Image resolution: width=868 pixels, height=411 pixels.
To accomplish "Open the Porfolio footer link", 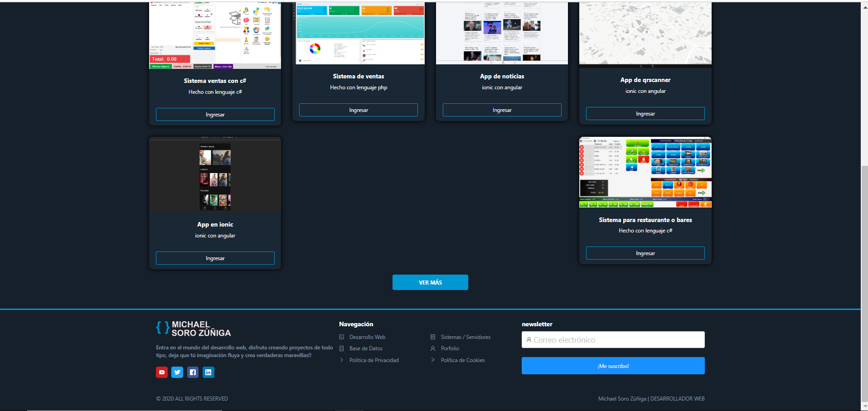I will pyautogui.click(x=450, y=348).
